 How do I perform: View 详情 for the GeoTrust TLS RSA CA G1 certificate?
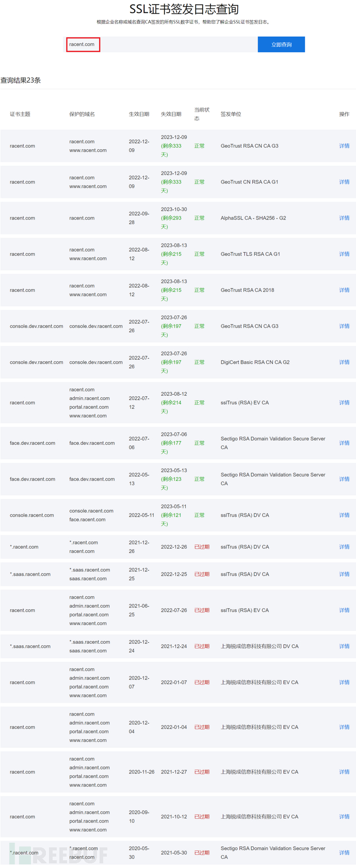(344, 254)
